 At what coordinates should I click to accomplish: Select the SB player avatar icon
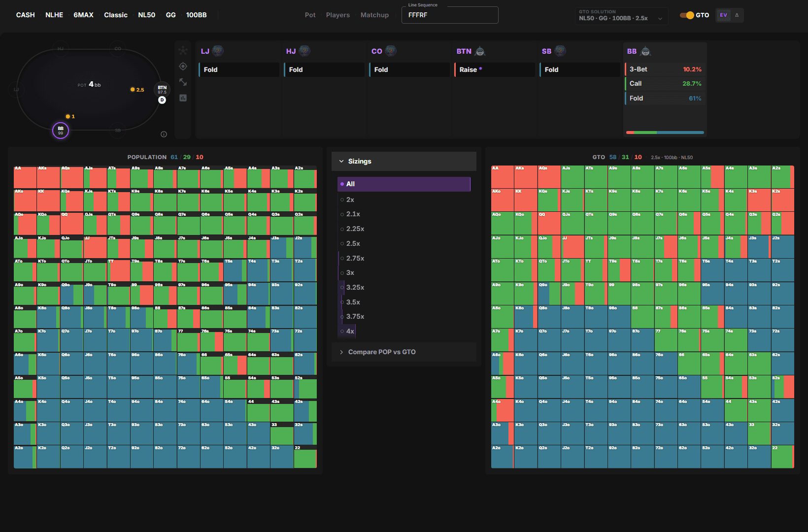pos(560,51)
